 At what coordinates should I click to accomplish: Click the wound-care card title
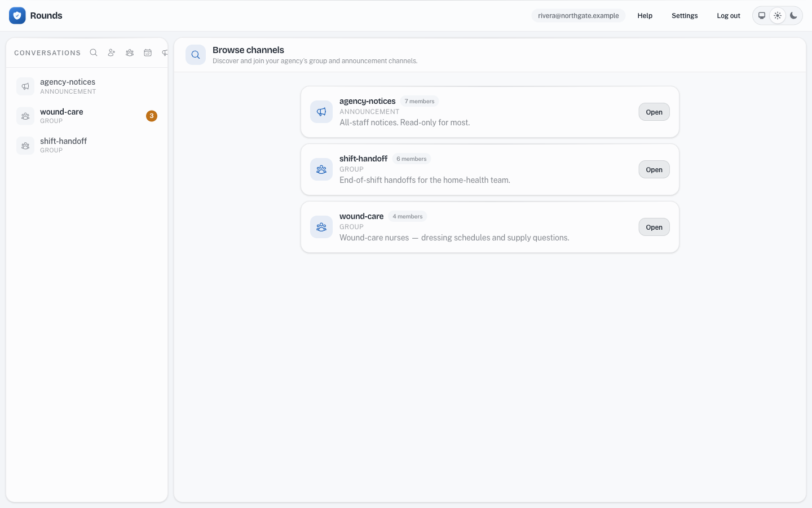point(361,216)
